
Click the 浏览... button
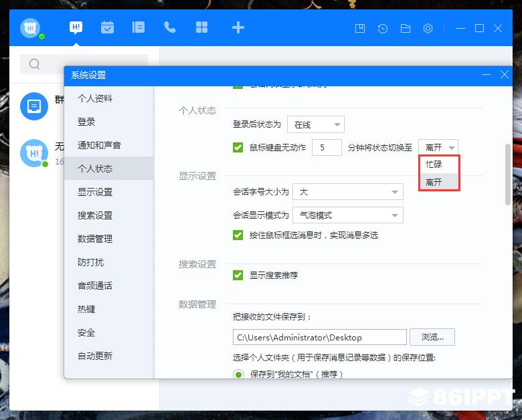click(432, 337)
